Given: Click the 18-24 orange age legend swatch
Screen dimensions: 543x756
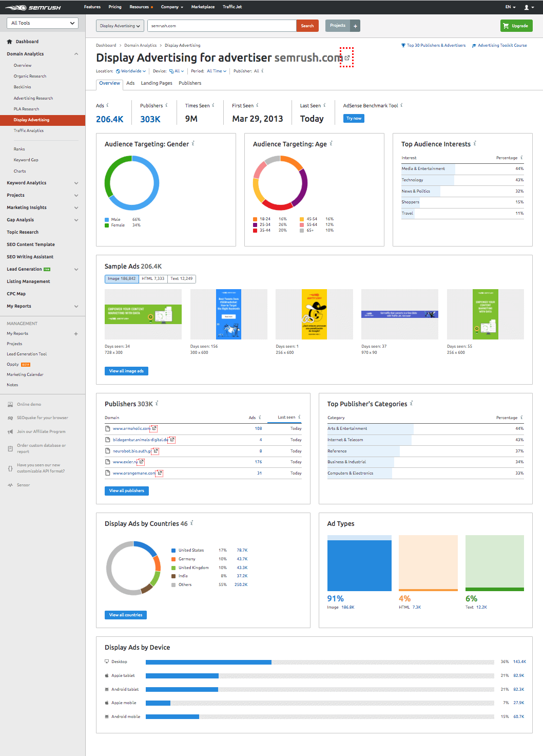Looking at the screenshot, I should click(255, 219).
